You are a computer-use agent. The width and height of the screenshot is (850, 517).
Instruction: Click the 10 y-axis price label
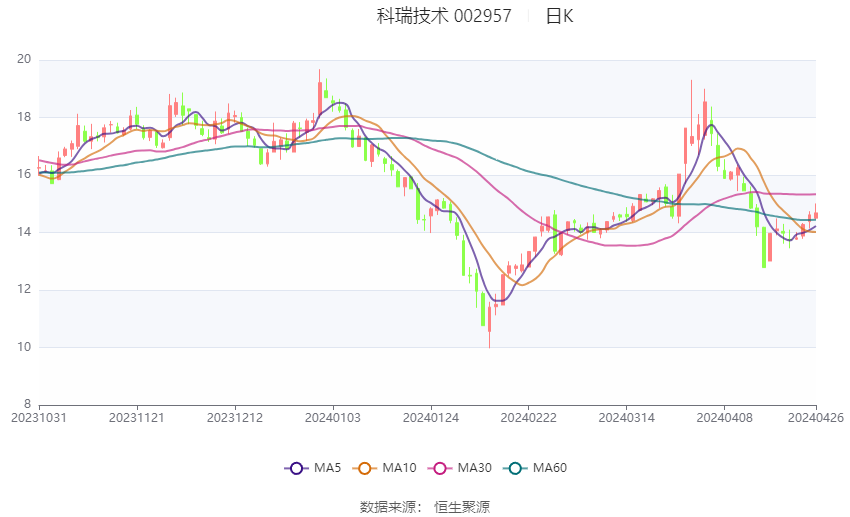[24, 347]
